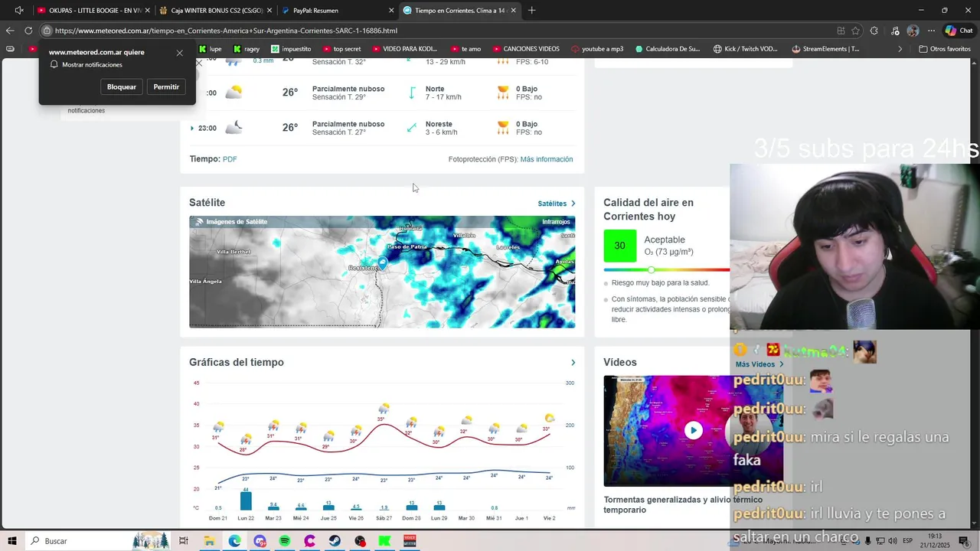980x551 pixels.
Task: Click the air quality scale marker
Action: [x=651, y=269]
